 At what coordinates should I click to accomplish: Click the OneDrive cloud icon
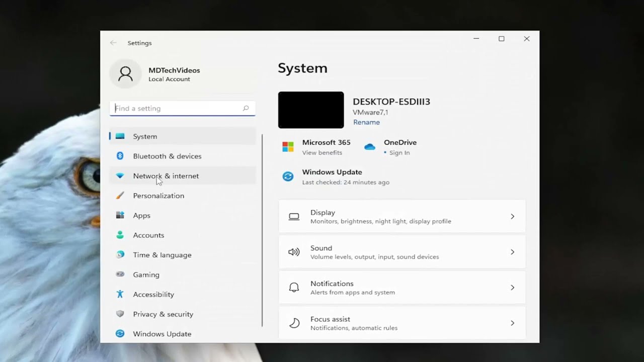coord(370,147)
